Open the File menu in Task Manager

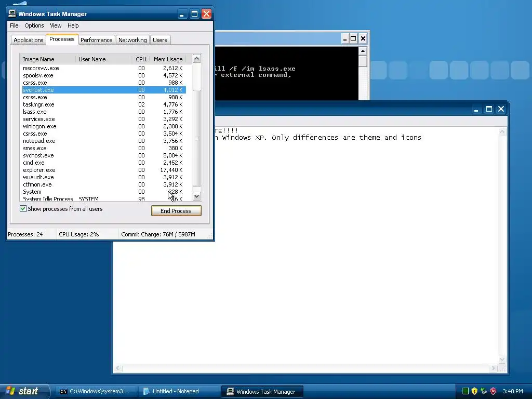14,25
